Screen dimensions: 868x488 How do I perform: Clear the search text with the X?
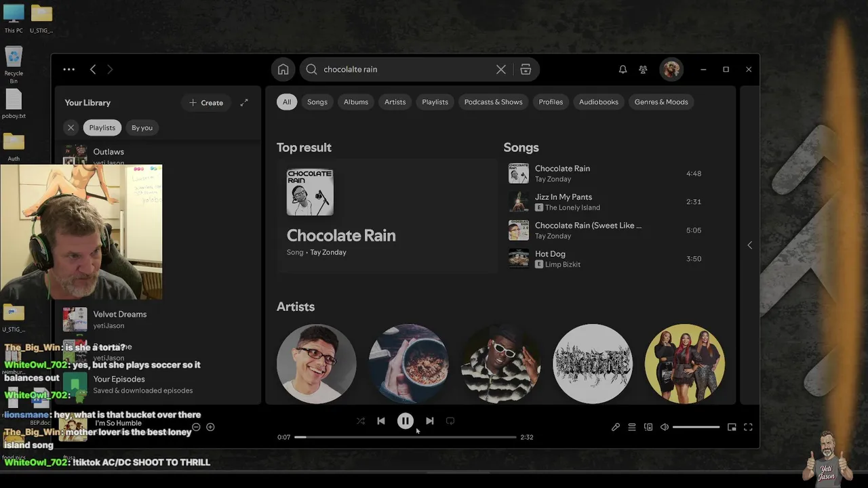(501, 69)
